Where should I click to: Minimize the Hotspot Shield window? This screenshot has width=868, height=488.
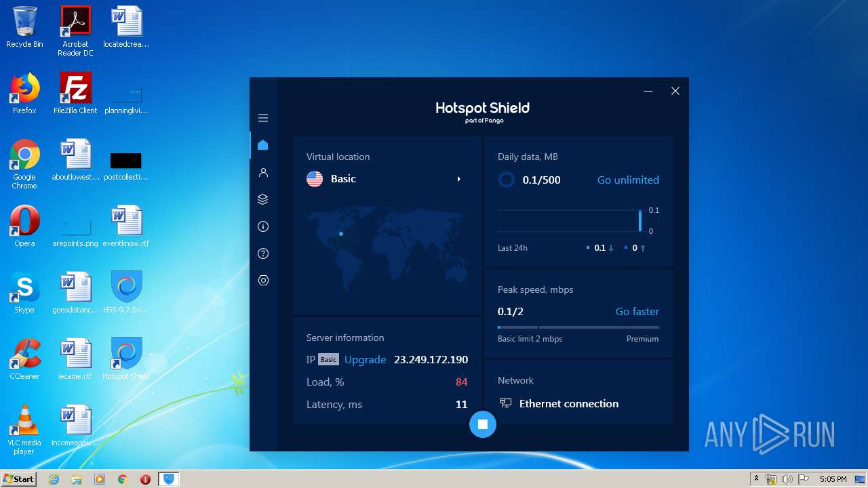tap(648, 91)
